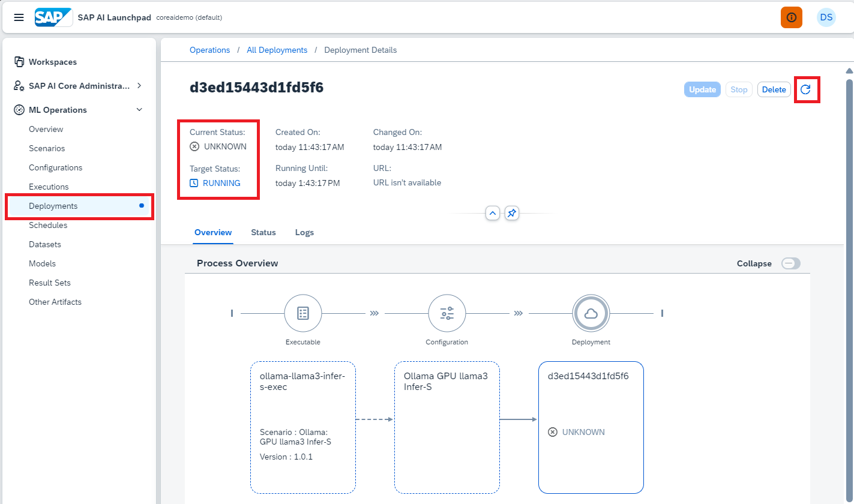Click 'today 1:43:17 PM' Running Until value

coord(307,183)
